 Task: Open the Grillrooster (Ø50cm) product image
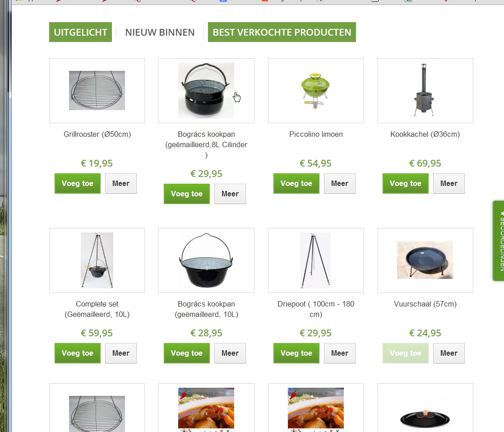(97, 90)
